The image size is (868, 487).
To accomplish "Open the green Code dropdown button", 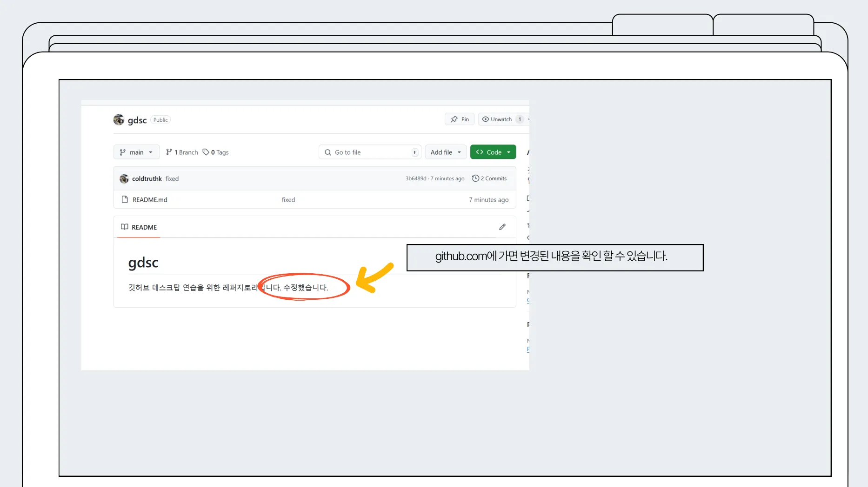I will pos(493,152).
